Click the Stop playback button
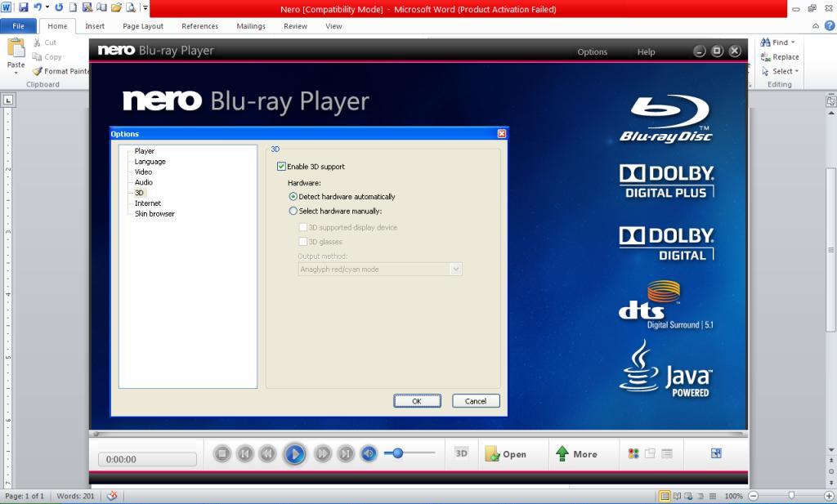837x504 pixels. (x=222, y=454)
